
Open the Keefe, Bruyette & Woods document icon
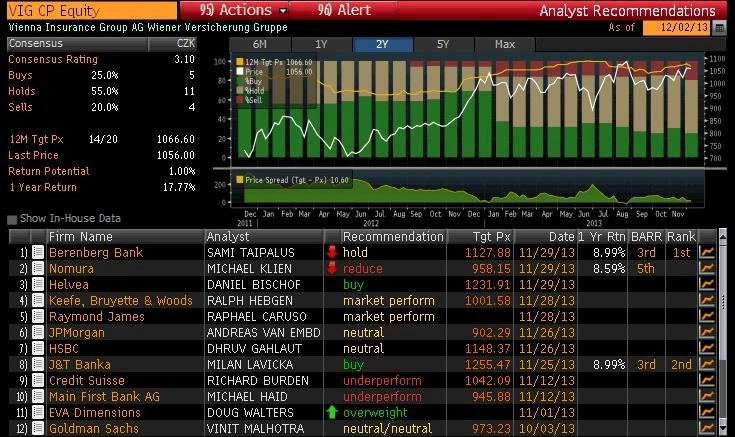(38, 301)
